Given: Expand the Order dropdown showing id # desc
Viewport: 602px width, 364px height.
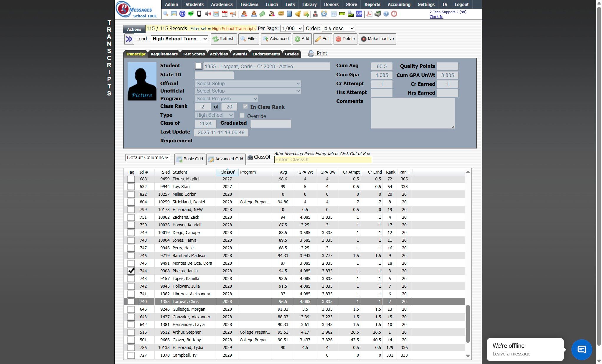Looking at the screenshot, I should click(x=338, y=28).
